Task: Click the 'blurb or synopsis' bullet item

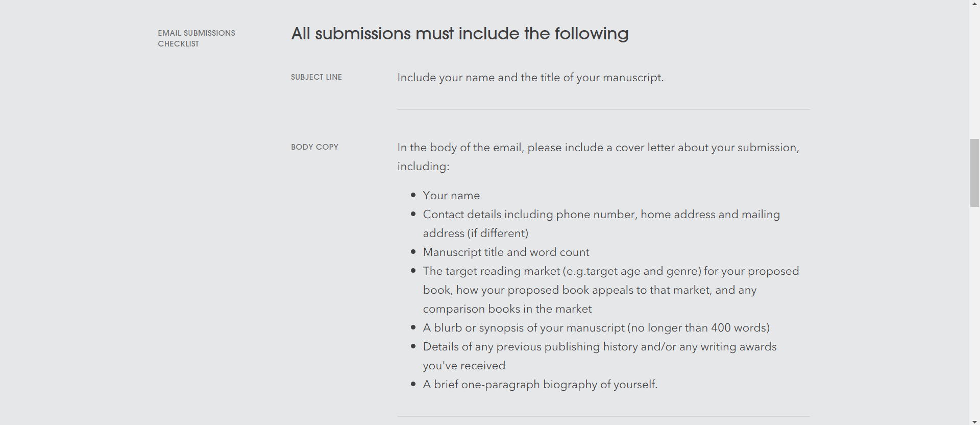Action: click(596, 328)
